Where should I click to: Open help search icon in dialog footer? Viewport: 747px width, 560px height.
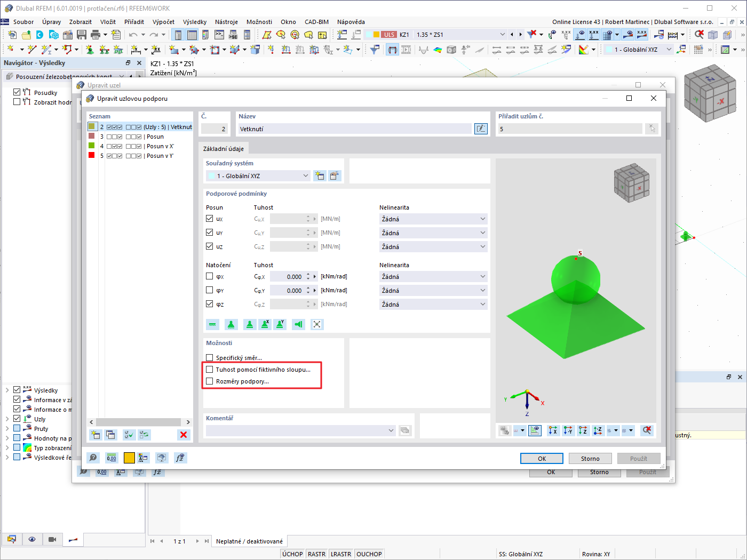(x=93, y=458)
